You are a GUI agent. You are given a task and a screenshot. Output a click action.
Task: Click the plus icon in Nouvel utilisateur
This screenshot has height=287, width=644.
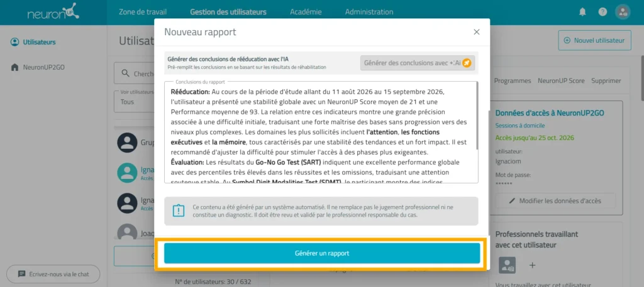tap(567, 41)
